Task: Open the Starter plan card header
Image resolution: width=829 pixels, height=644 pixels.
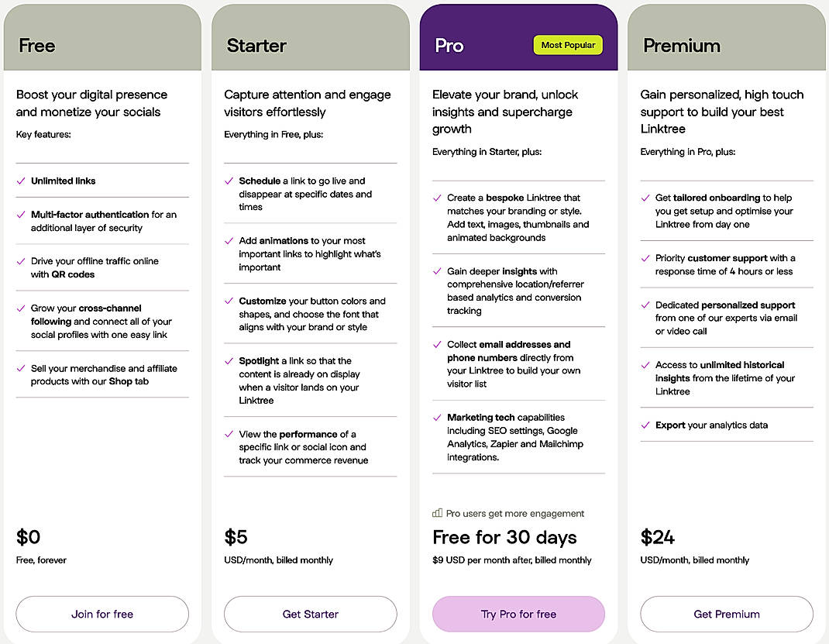Action: tap(256, 45)
